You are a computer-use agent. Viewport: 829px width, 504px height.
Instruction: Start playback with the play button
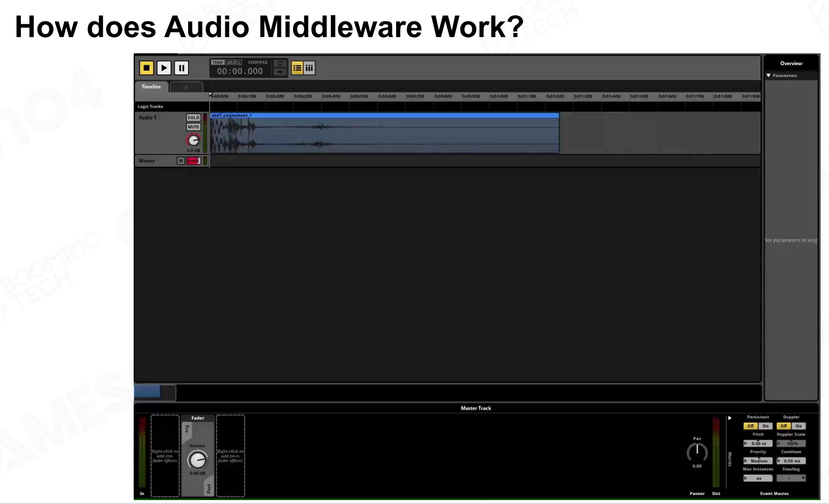(164, 68)
